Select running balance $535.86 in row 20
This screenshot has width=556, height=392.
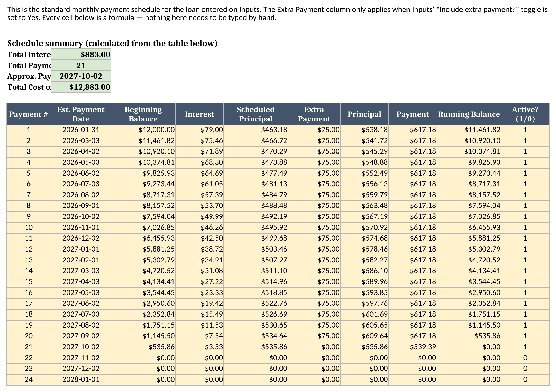click(469, 336)
